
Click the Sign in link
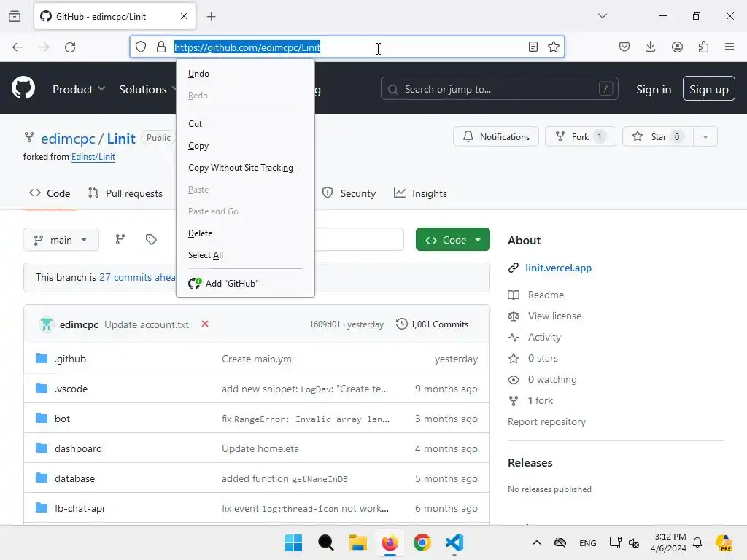(x=653, y=89)
